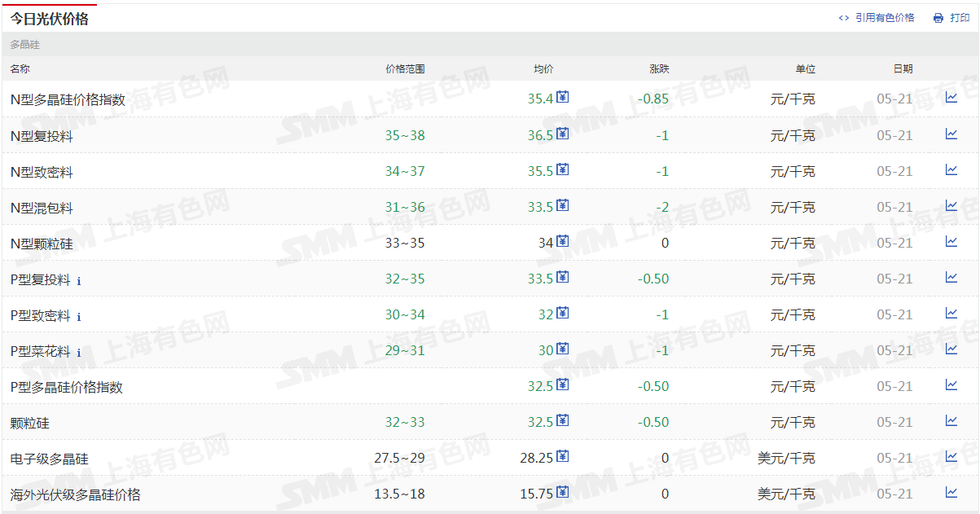Screen dimensions: 980x514
Task: Open price chart for 电子级多晶硅
Action: pyautogui.click(x=951, y=456)
